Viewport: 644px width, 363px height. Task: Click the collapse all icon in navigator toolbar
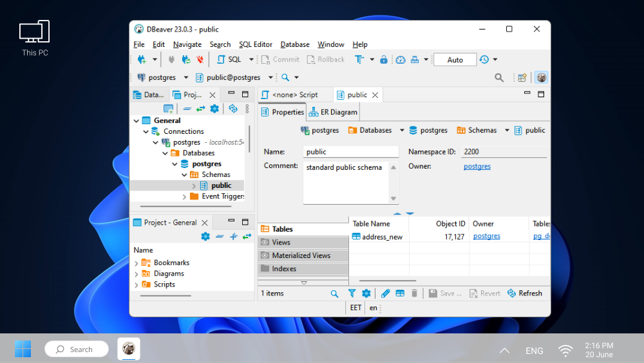pos(187,109)
